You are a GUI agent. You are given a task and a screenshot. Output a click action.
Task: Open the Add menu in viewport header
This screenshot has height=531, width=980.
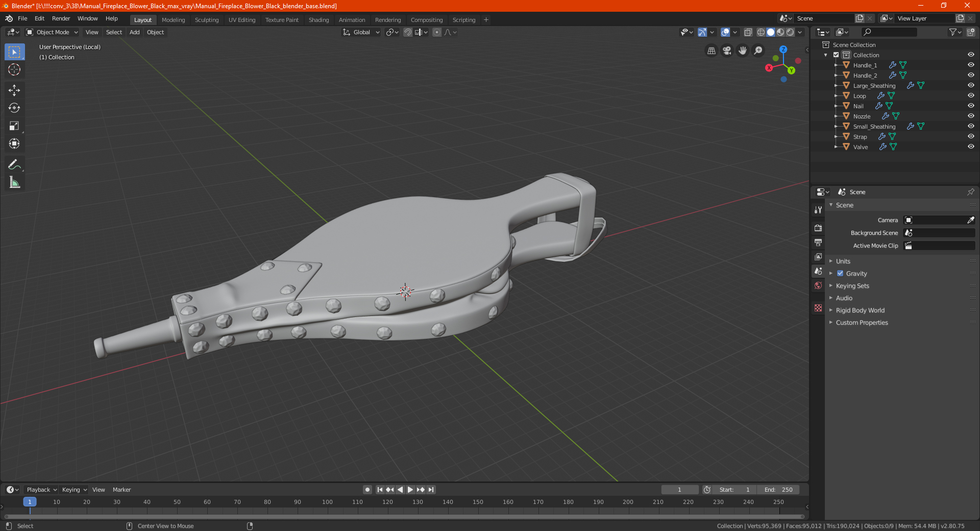[134, 32]
